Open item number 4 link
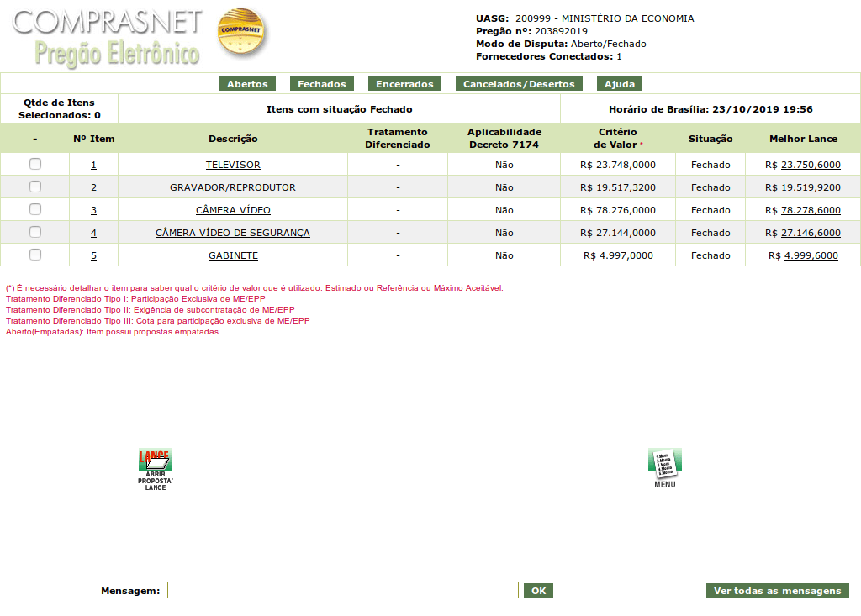861x616 pixels. [94, 233]
